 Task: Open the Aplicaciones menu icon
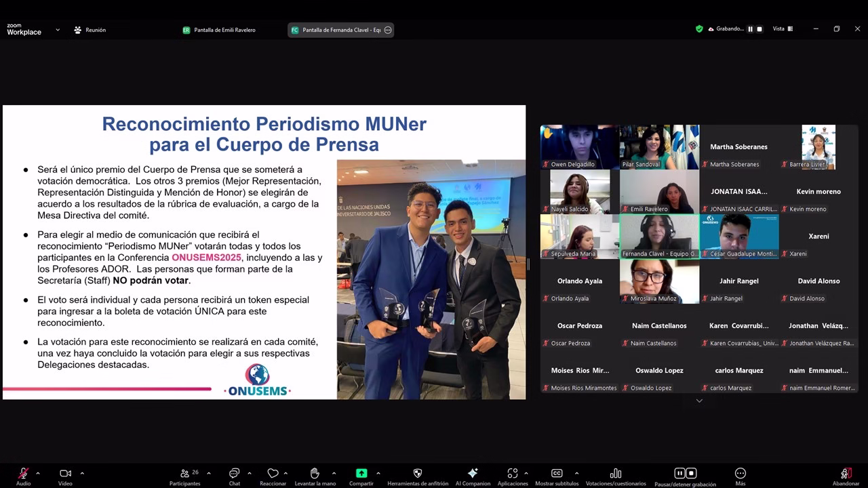point(513,474)
